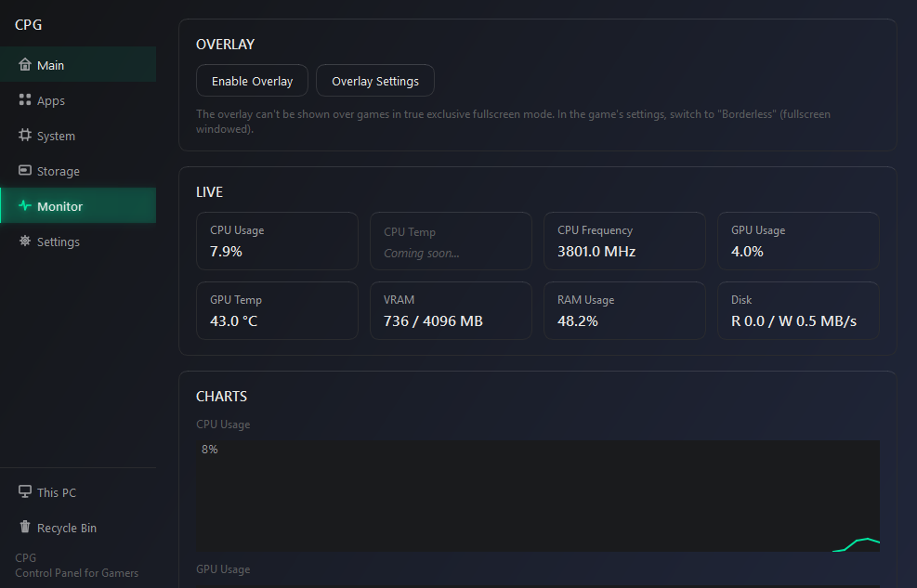Open Settings from the sidebar
The image size is (917, 588).
(78, 242)
